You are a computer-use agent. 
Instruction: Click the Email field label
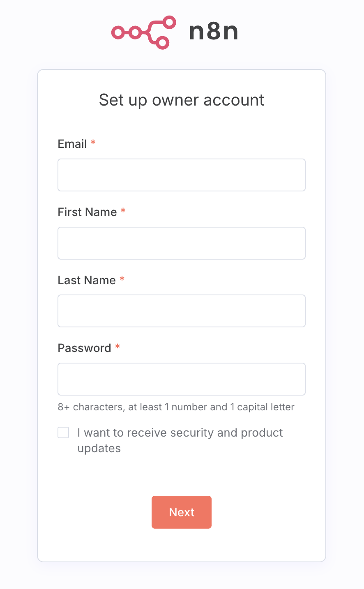click(x=72, y=144)
